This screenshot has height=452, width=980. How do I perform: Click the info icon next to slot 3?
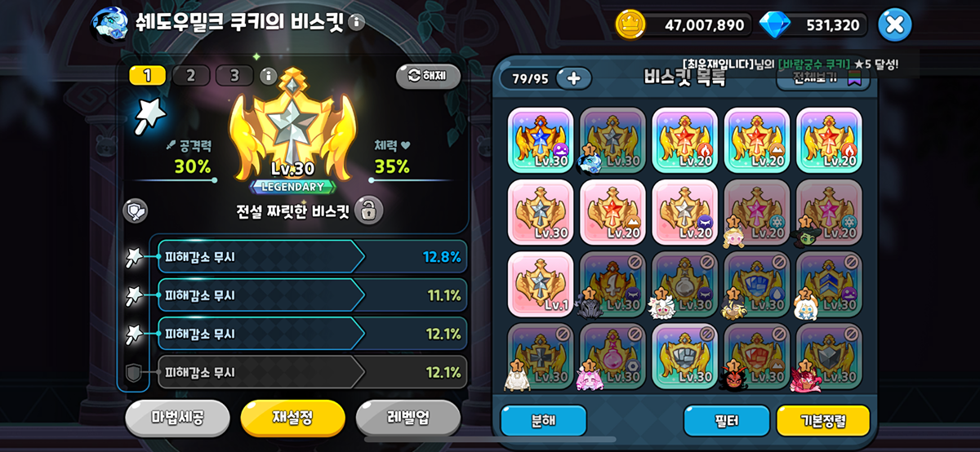268,76
